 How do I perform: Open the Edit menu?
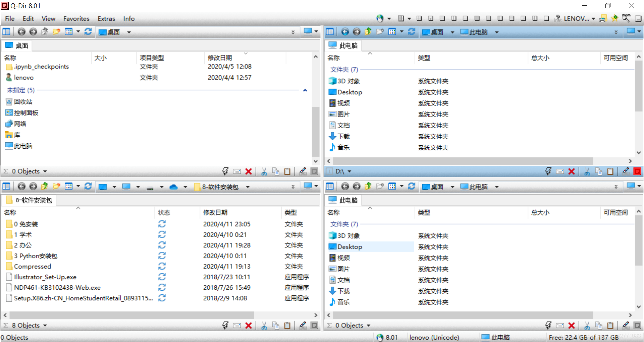point(28,18)
